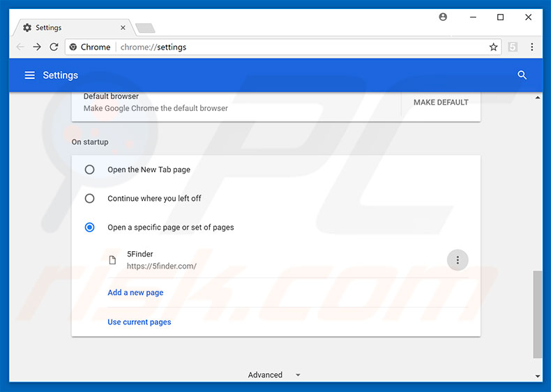Click the 'Default browser' label
The height and width of the screenshot is (392, 551).
click(x=111, y=96)
